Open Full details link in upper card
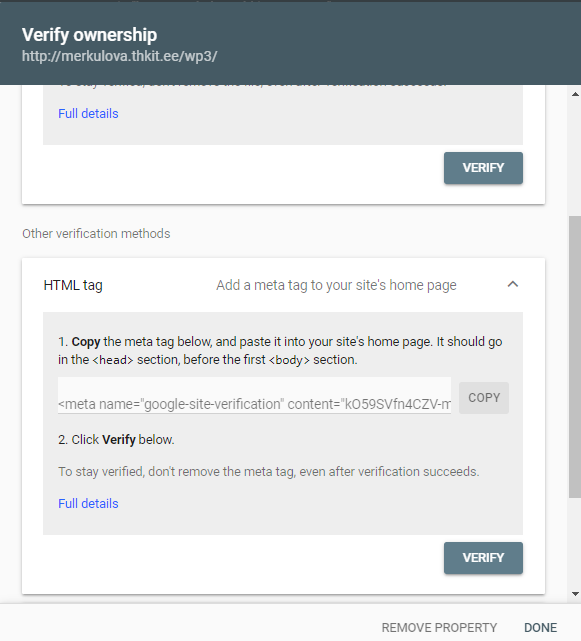Image resolution: width=581 pixels, height=641 pixels. 88,113
